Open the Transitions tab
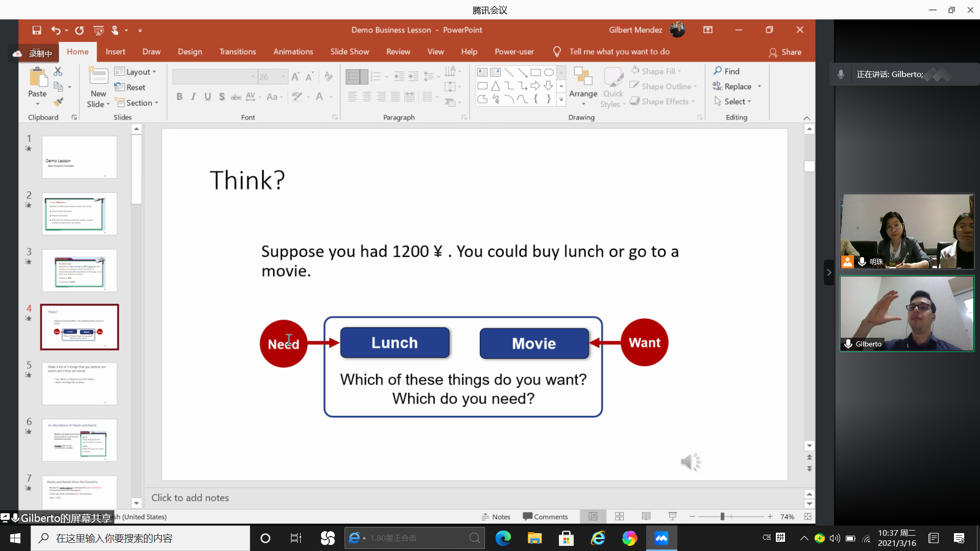 tap(237, 52)
